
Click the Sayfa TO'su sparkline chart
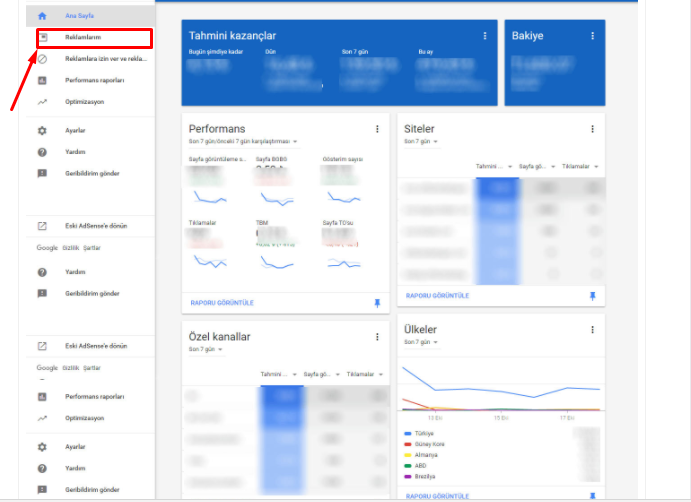click(x=344, y=264)
